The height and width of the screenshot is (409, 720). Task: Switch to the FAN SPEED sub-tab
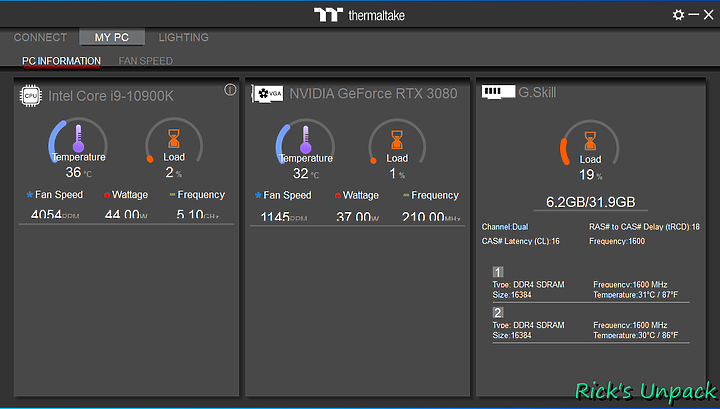pyautogui.click(x=146, y=61)
